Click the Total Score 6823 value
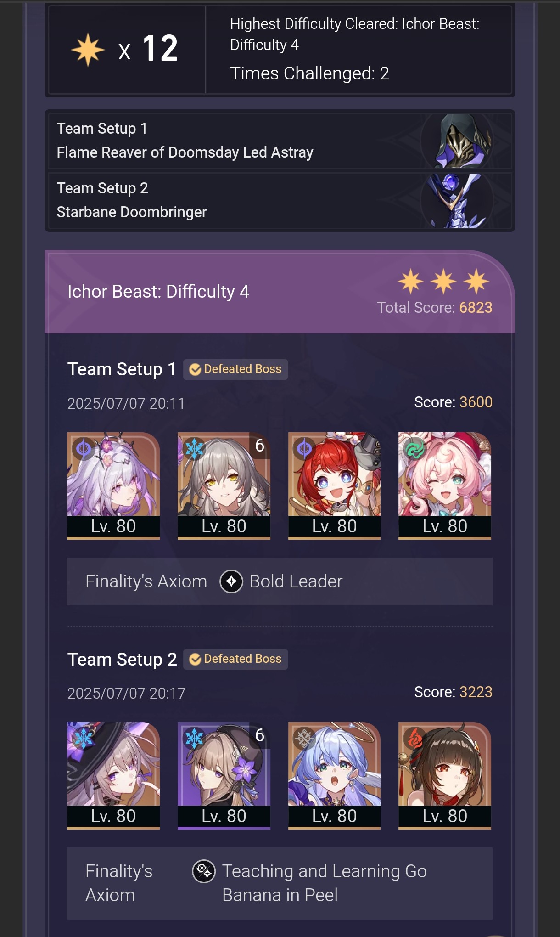This screenshot has width=560, height=937. [476, 308]
